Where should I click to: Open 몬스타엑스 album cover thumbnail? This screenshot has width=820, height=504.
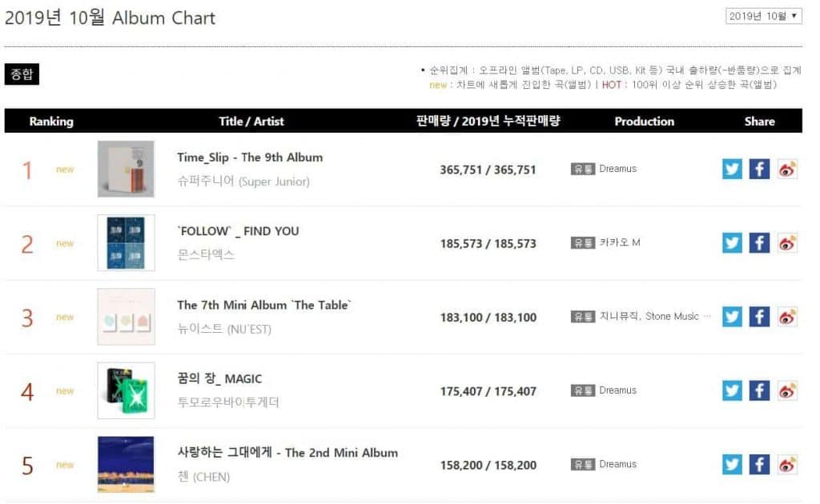coord(126,243)
